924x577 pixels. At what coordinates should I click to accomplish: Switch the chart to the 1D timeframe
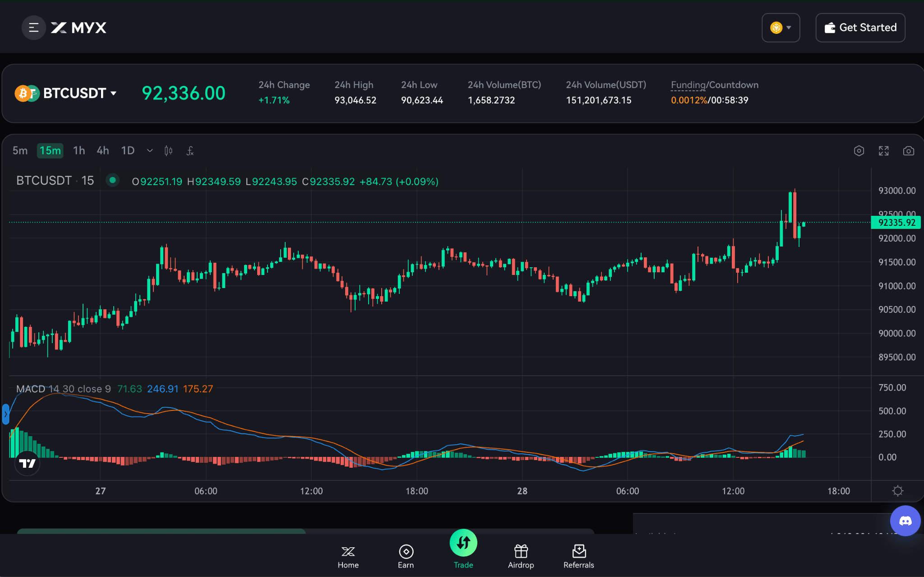click(127, 151)
